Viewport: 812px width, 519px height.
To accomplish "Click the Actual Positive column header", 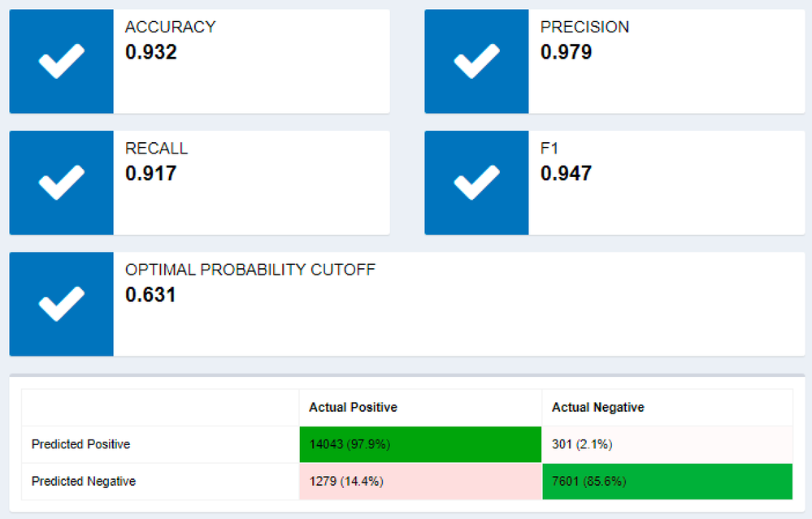I will [x=354, y=407].
